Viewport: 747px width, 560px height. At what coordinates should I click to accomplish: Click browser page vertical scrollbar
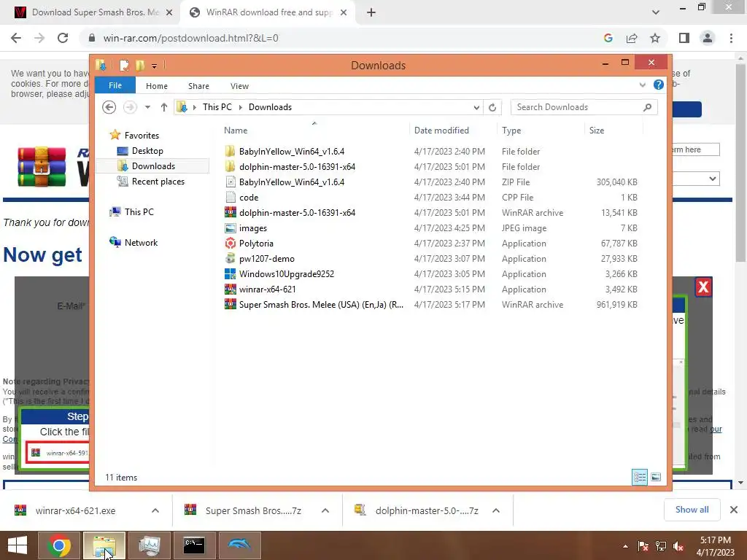(740, 163)
